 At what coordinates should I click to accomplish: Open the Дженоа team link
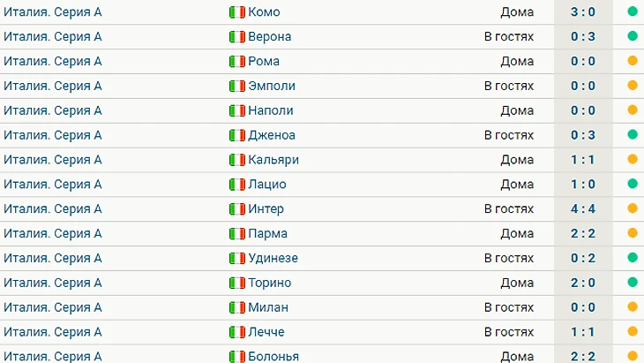272,135
